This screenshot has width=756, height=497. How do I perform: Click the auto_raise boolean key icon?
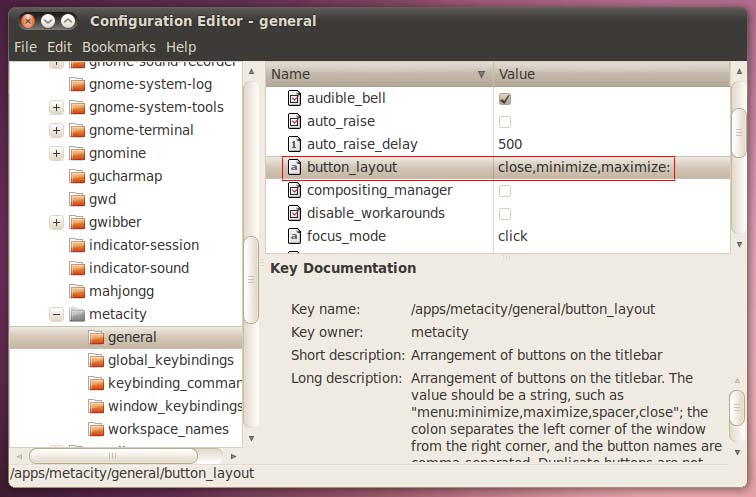coord(294,121)
